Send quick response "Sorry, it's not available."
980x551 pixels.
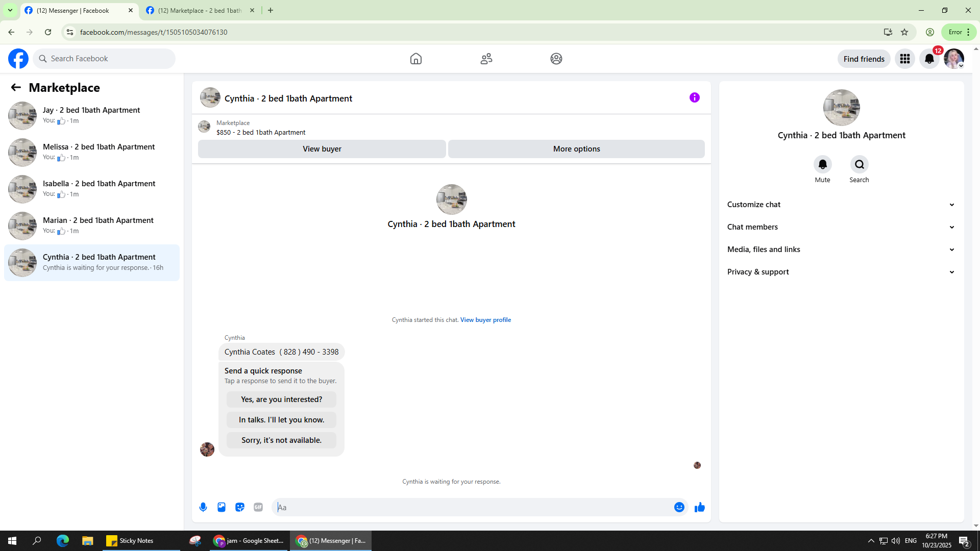[281, 440]
